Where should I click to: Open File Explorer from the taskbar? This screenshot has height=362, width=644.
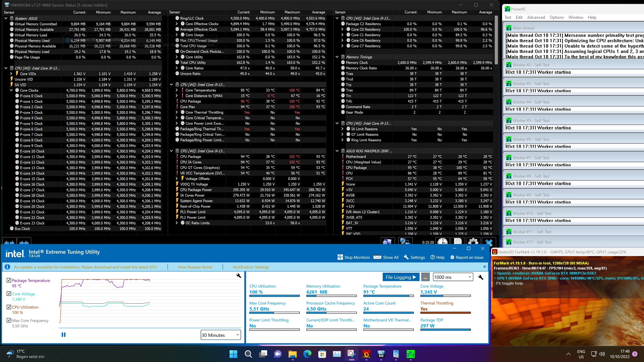click(292, 354)
